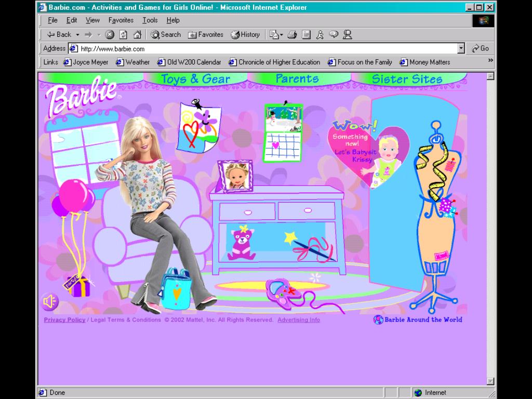Click the Windows logo throbber icon
532x399 pixels.
coord(483,21)
